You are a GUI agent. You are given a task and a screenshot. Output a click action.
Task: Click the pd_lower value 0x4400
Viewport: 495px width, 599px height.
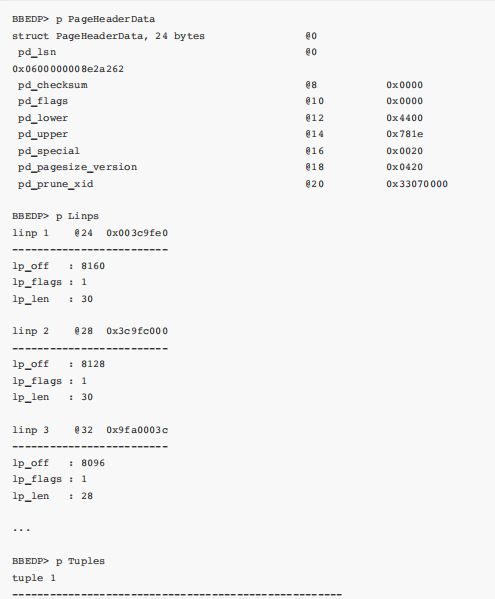pos(404,118)
